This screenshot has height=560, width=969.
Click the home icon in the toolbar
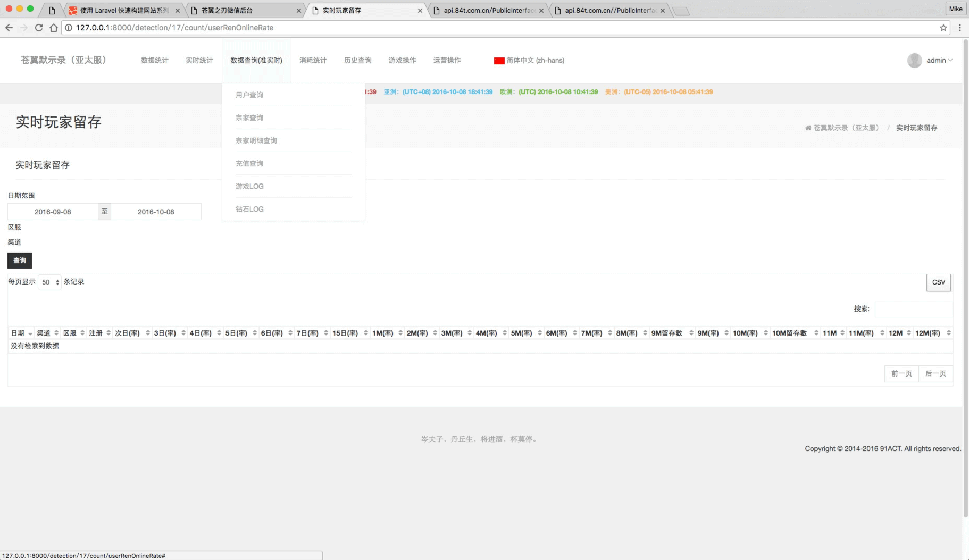(x=54, y=28)
